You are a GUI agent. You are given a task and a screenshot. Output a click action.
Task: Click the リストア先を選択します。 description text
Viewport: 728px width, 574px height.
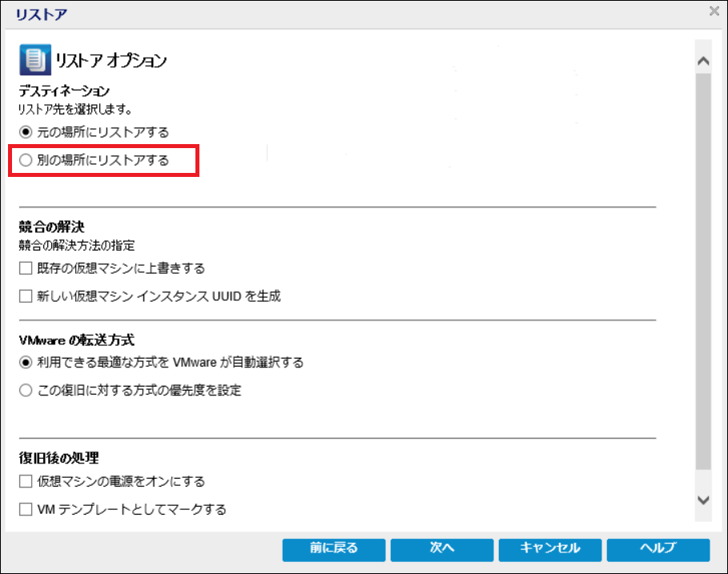[74, 110]
